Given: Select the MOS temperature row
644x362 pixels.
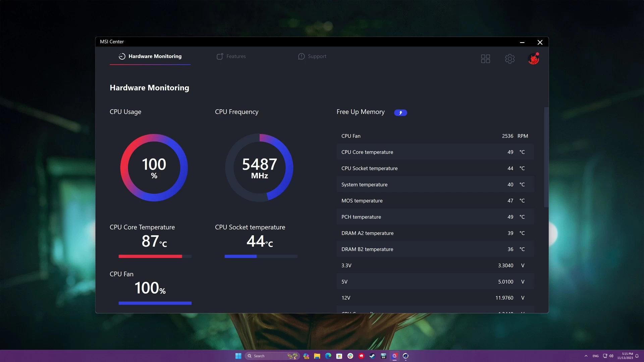Looking at the screenshot, I should (435, 201).
